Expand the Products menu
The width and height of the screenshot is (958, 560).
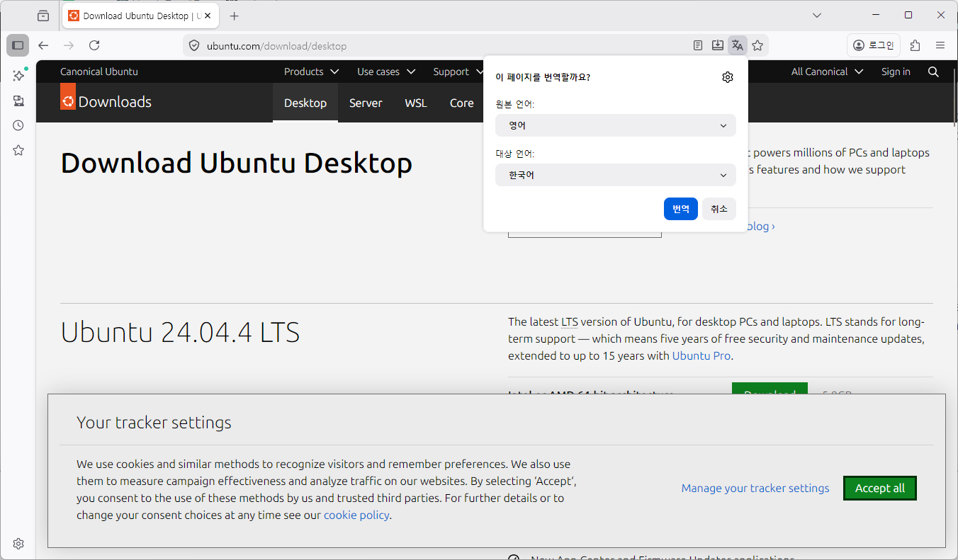(311, 72)
